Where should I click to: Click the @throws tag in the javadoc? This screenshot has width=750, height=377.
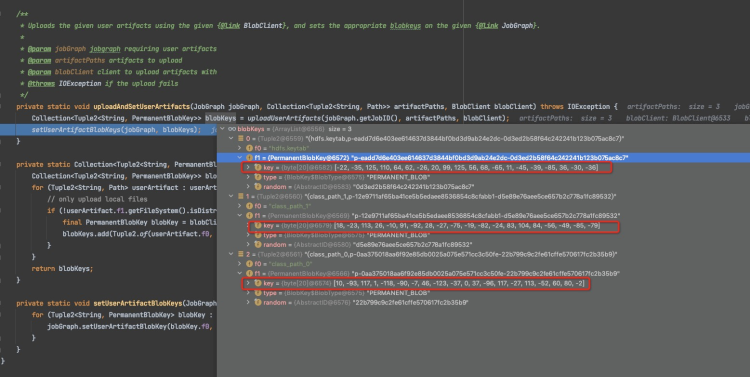coord(41,84)
